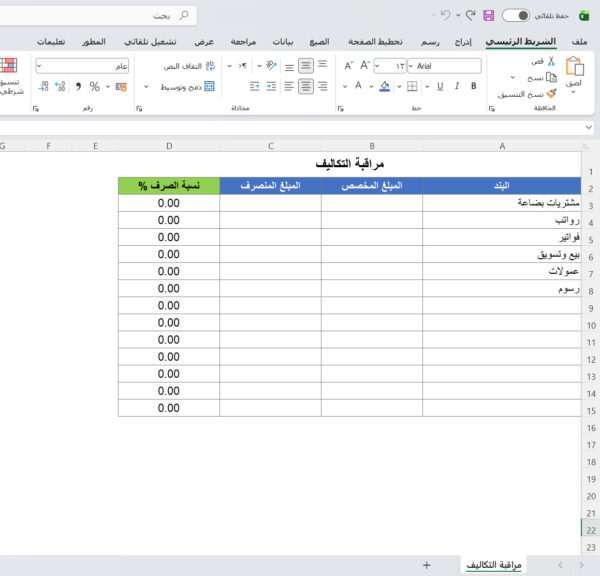This screenshot has height=576, width=600.
Task: Open the Arial font name dropdown
Action: tap(413, 65)
